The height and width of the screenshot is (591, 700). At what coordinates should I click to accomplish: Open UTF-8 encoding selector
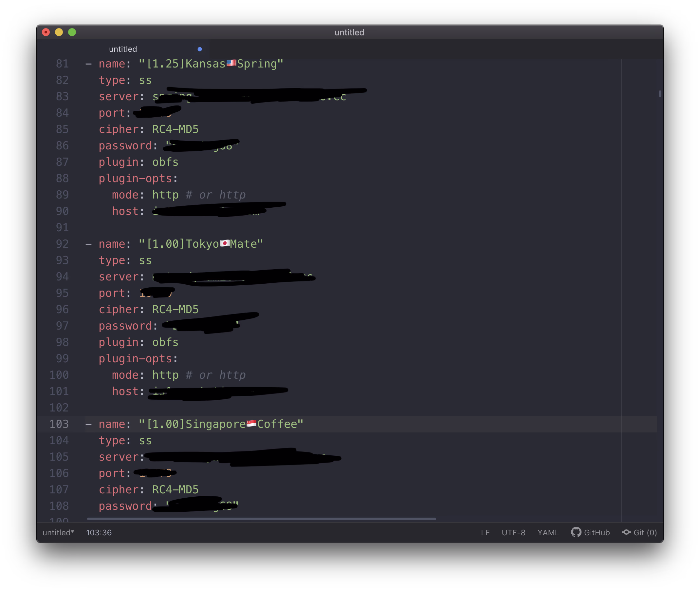click(x=513, y=532)
